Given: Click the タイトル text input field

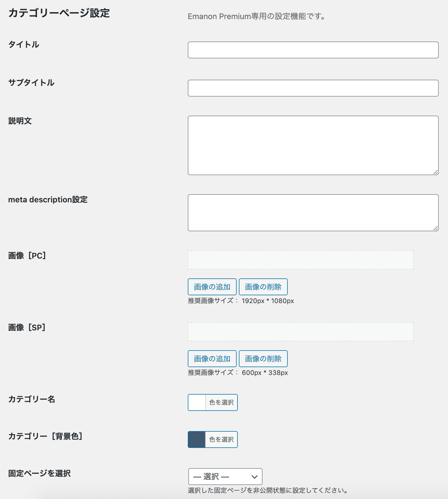Looking at the screenshot, I should pos(313,50).
